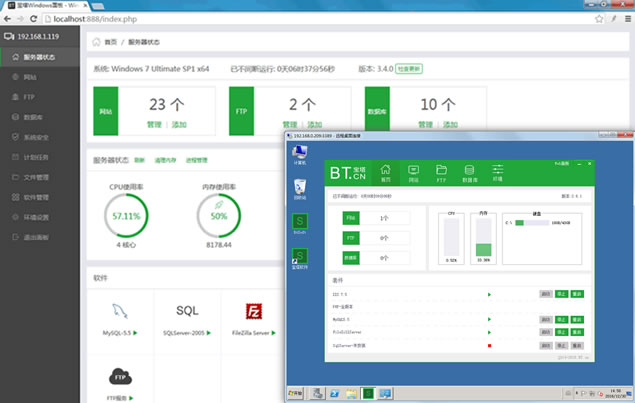Click the green 重启 restart button on the IIS 7.5 row

pos(577,294)
